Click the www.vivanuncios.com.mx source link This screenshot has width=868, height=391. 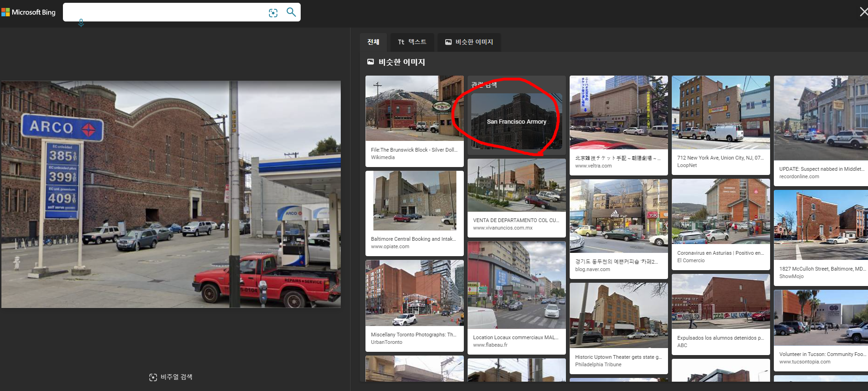click(503, 228)
